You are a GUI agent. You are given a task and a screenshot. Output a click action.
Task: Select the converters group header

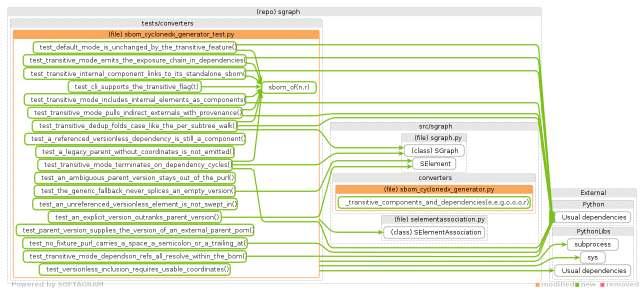(434, 177)
